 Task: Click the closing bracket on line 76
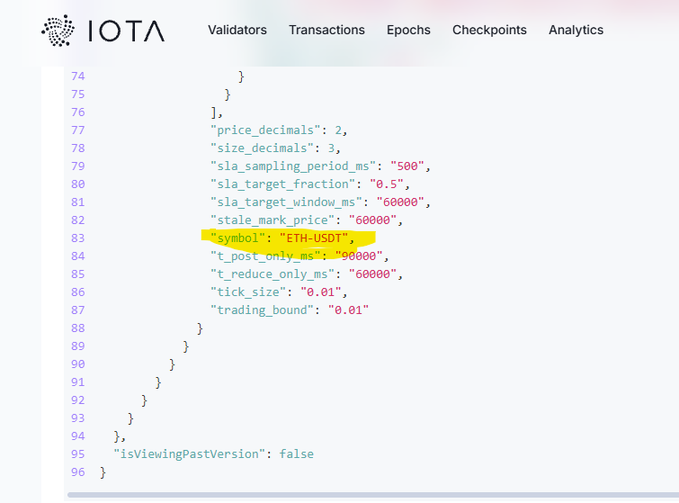tap(214, 113)
